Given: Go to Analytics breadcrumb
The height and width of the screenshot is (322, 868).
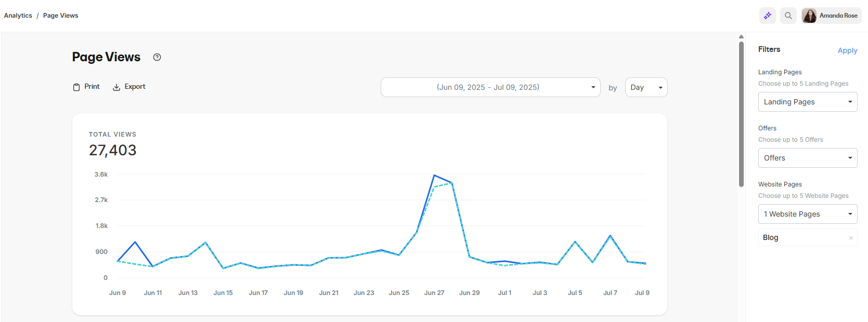Looking at the screenshot, I should click(x=18, y=16).
